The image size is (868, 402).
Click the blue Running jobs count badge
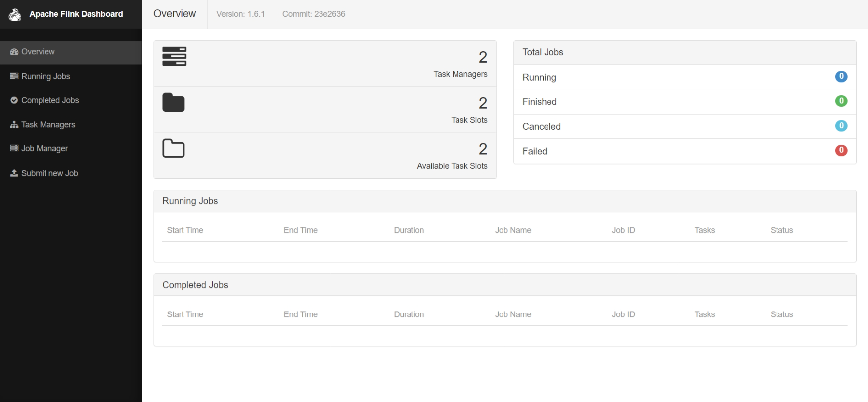(841, 77)
